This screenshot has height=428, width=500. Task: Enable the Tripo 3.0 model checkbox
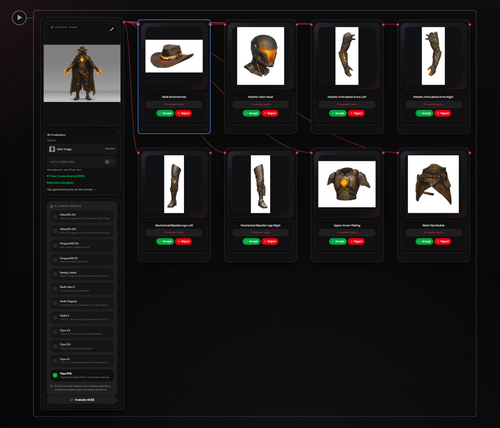pos(55,346)
